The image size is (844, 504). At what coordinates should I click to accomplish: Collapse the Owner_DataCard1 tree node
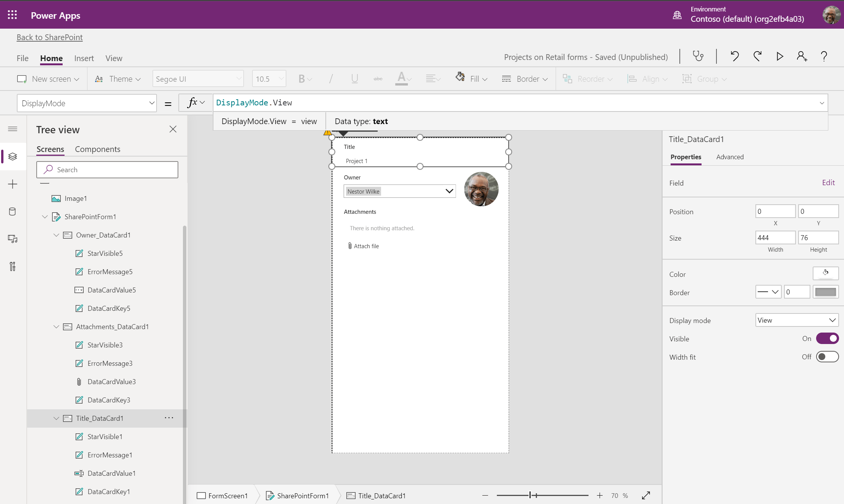(x=56, y=235)
